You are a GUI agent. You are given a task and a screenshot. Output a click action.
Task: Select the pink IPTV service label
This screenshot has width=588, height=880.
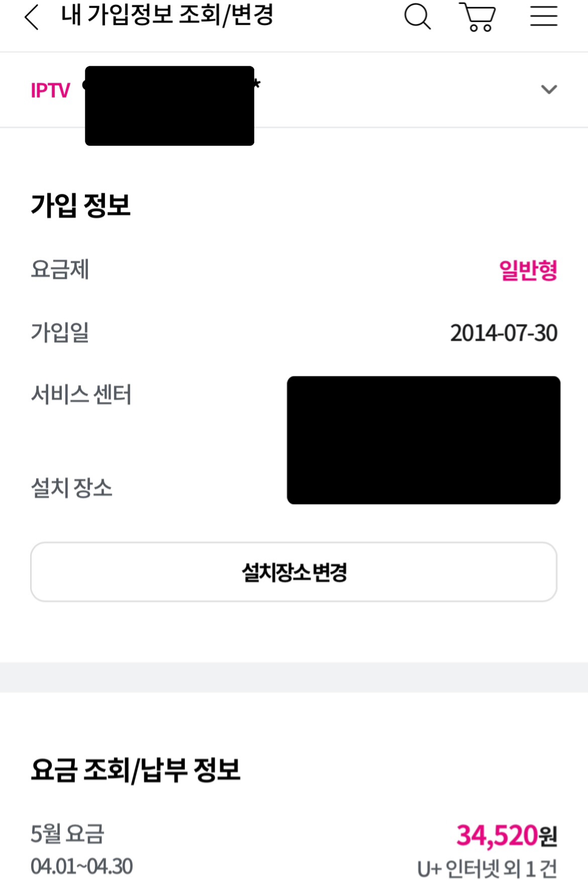[x=50, y=90]
